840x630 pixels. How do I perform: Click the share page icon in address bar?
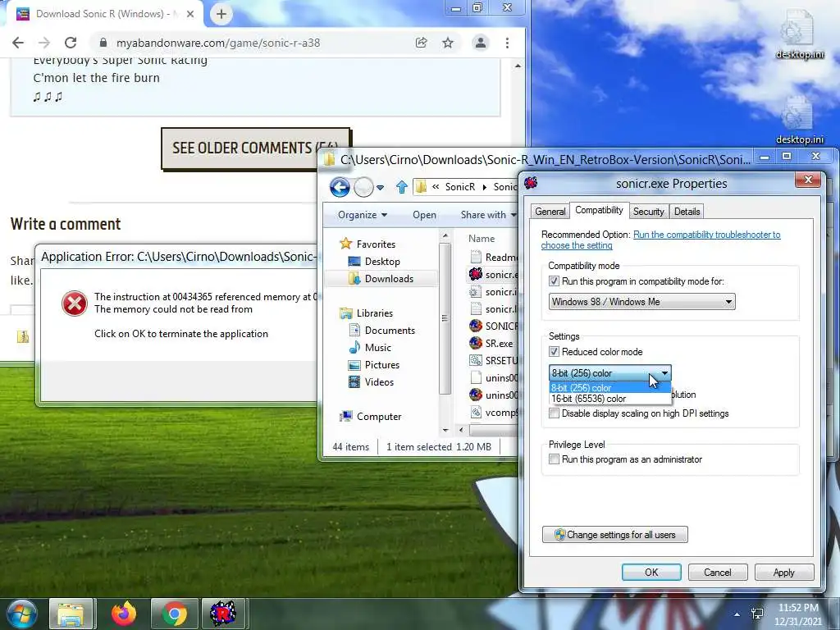[422, 43]
